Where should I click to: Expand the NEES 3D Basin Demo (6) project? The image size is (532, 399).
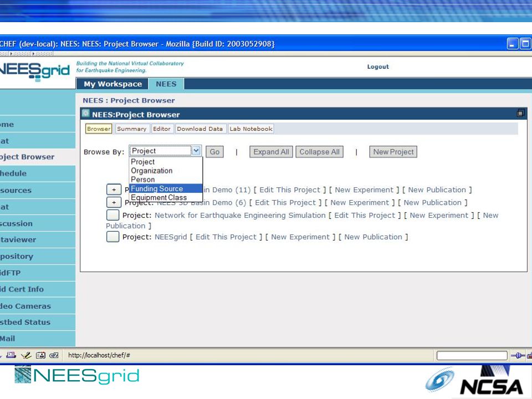pos(114,203)
